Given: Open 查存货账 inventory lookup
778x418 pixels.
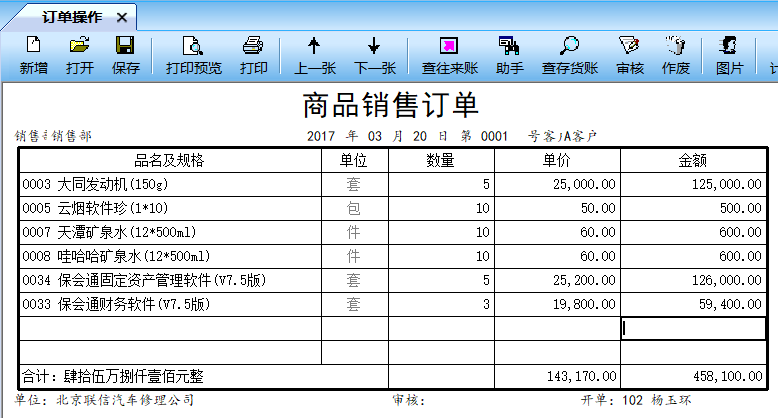Looking at the screenshot, I should 570,55.
